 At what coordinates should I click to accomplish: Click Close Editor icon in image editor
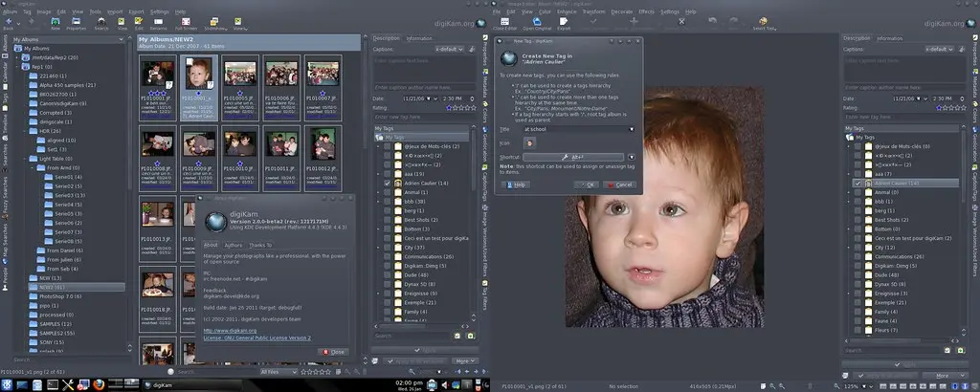pos(506,23)
